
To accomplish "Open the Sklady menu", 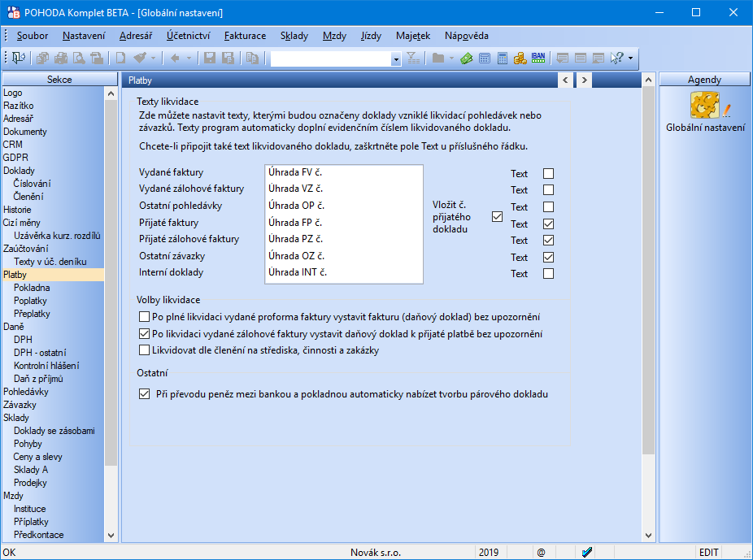I will click(x=294, y=36).
